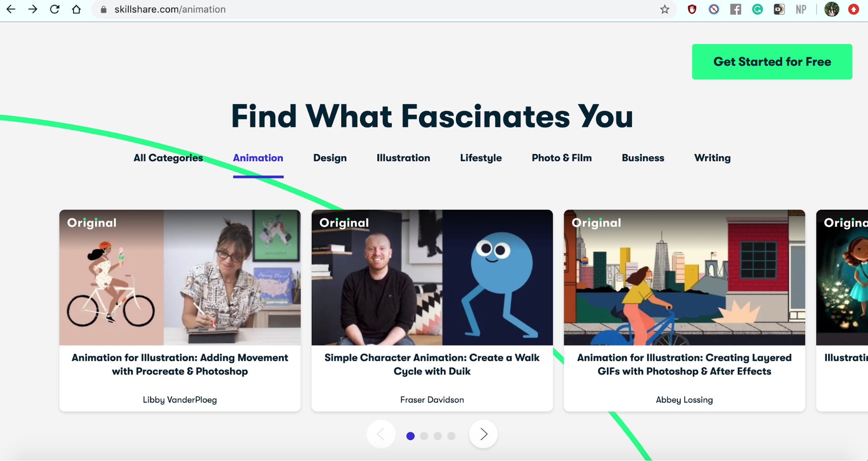This screenshot has height=461, width=868.
Task: Advance carousel with the next arrow
Action: [483, 434]
